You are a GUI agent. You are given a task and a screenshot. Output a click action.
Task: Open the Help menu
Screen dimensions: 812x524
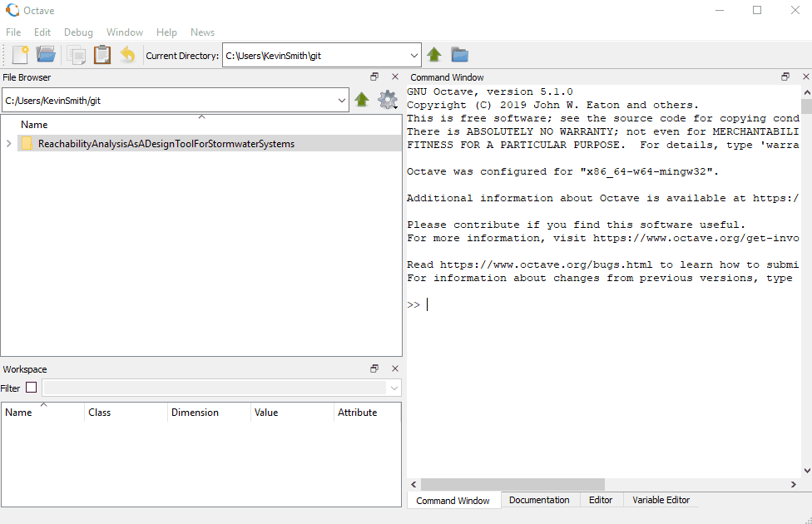[x=166, y=32]
